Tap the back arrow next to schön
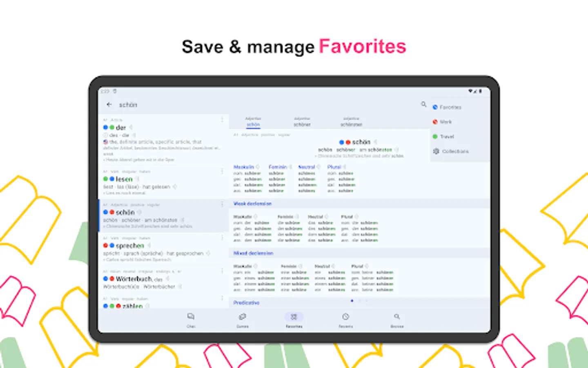Viewport: 588px width, 368px height. pyautogui.click(x=109, y=105)
